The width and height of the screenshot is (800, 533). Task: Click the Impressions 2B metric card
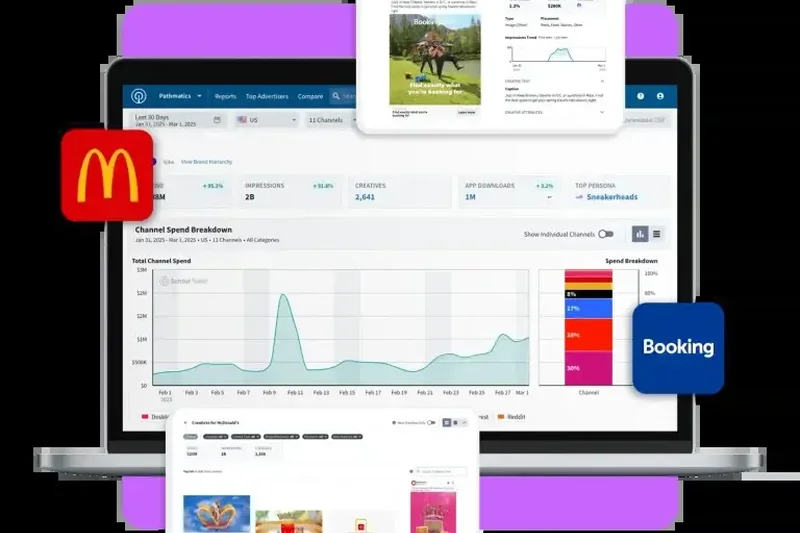(289, 192)
